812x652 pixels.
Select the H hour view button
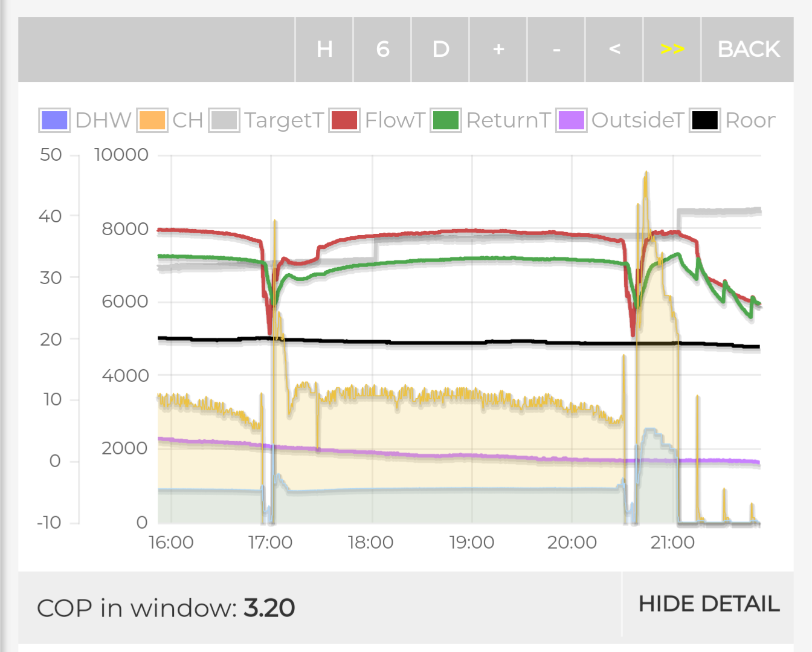click(324, 49)
